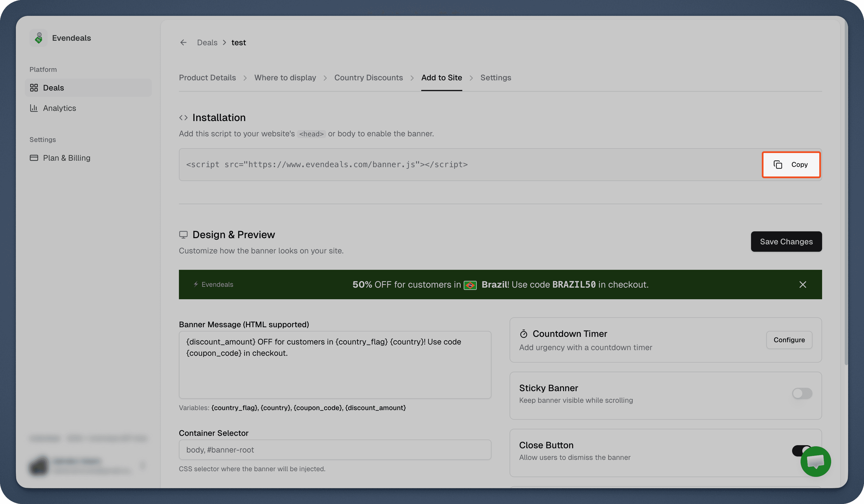The height and width of the screenshot is (504, 864).
Task: Open Analytics from the sidebar
Action: click(59, 108)
